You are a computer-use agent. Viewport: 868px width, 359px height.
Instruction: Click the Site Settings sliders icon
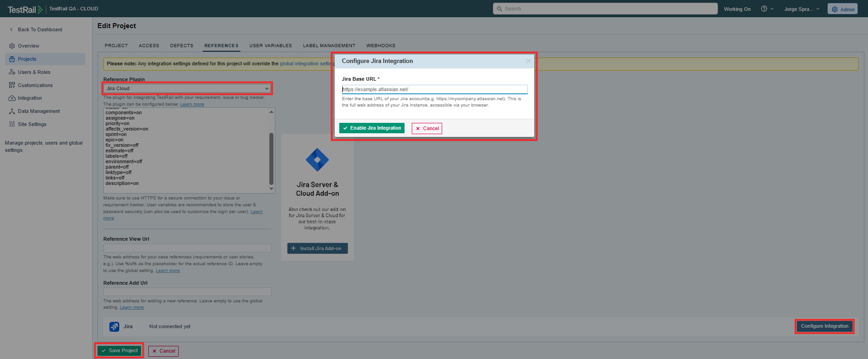point(12,124)
